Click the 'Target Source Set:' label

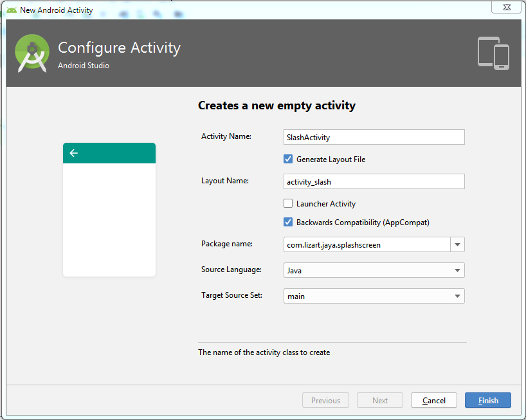(x=231, y=295)
